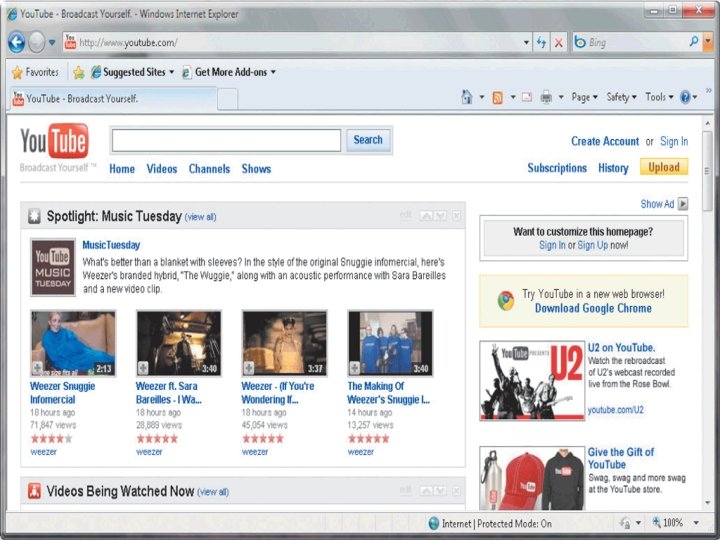The image size is (720, 540).
Task: Open the Channels navigation link
Action: pyautogui.click(x=209, y=169)
